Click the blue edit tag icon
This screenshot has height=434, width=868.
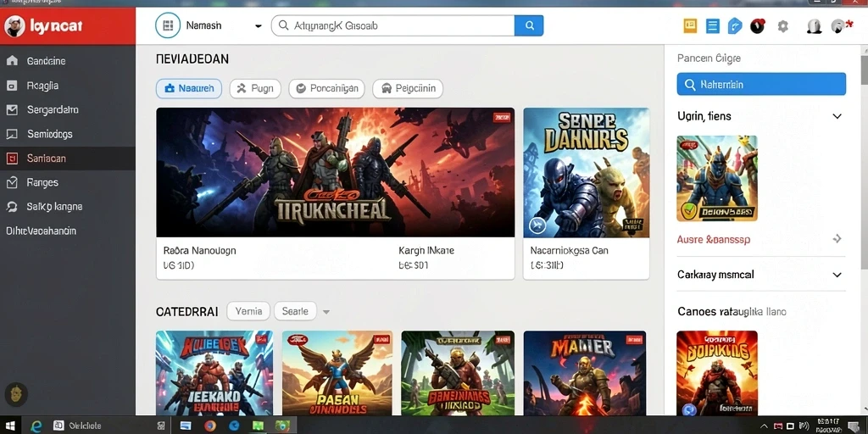coord(735,26)
